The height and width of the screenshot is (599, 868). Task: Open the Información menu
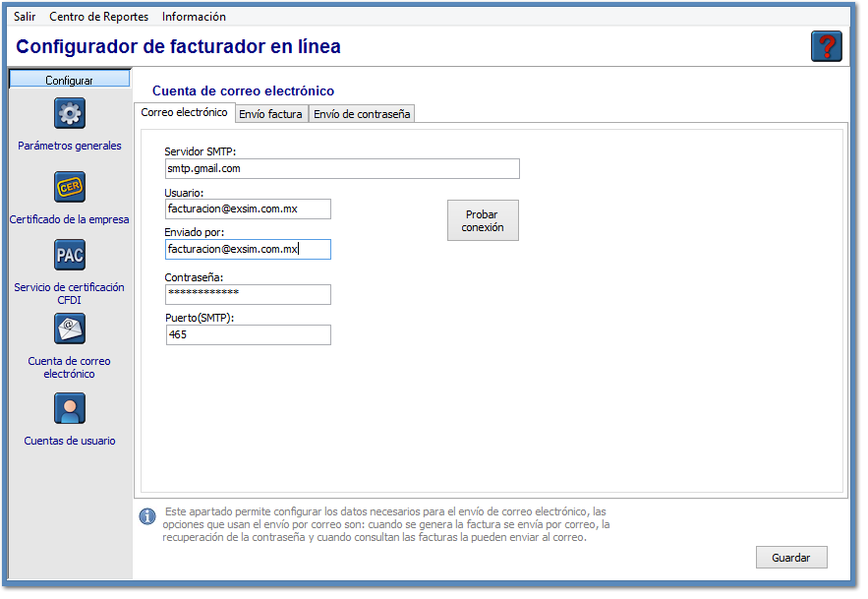tap(196, 17)
